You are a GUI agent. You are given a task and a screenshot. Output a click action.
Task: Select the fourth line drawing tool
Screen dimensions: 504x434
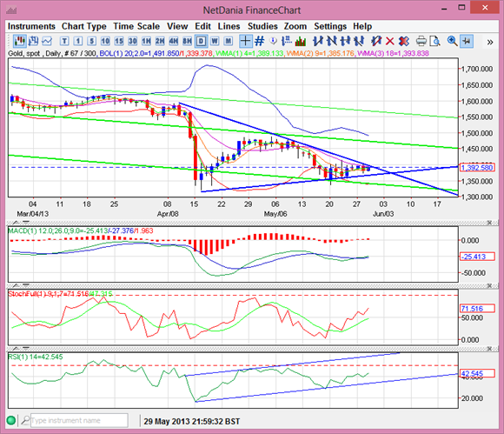[359, 41]
